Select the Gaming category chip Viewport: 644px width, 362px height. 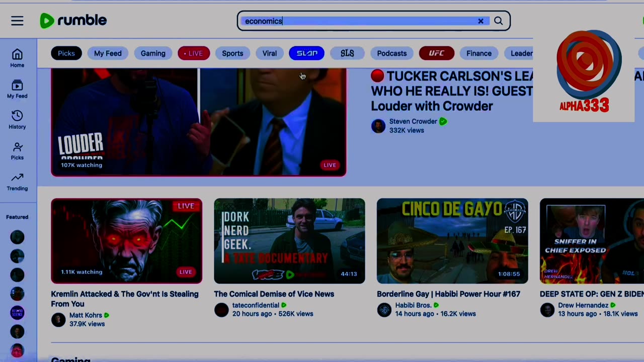click(x=153, y=53)
